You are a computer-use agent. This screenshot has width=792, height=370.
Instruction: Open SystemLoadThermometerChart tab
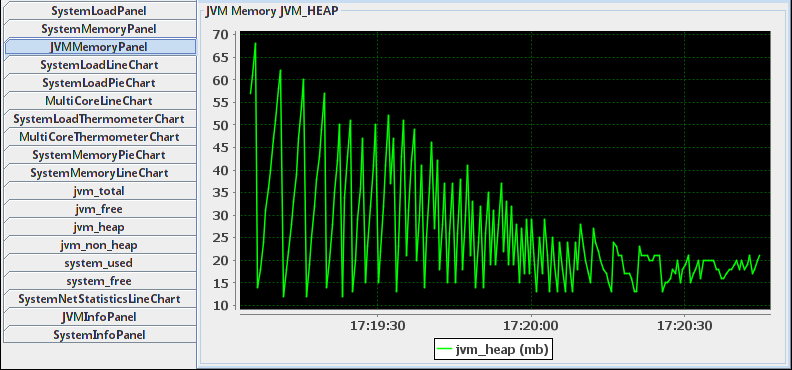pyautogui.click(x=99, y=119)
